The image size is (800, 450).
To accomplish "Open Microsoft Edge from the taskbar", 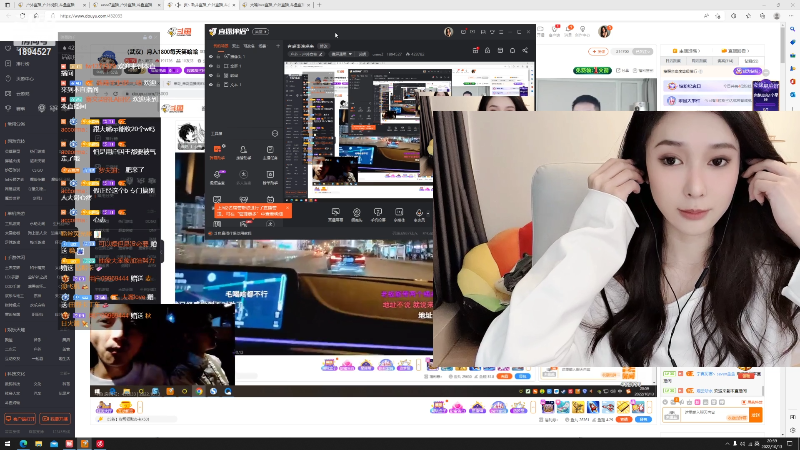I will point(23,444).
